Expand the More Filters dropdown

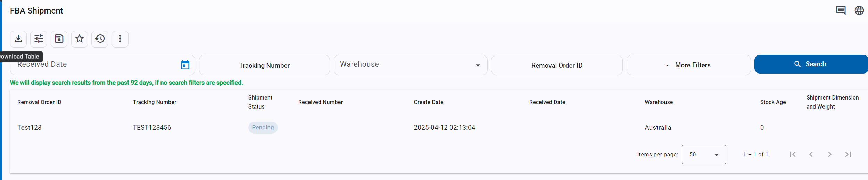688,65
